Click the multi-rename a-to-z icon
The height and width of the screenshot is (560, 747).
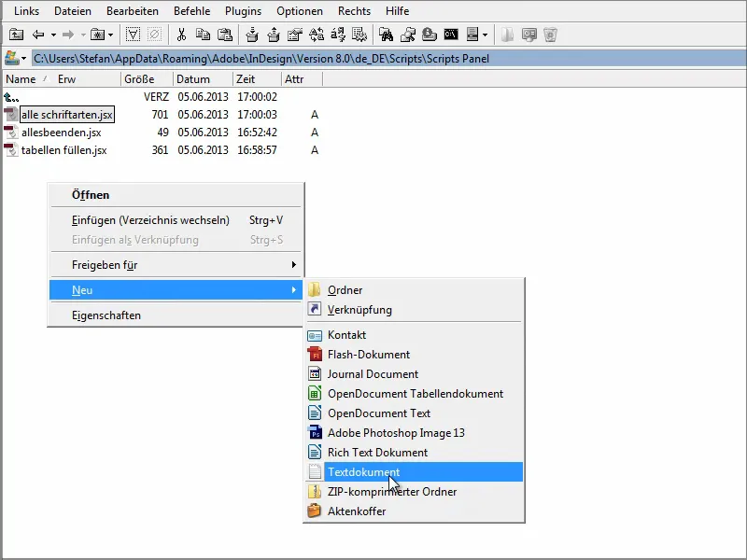338,35
